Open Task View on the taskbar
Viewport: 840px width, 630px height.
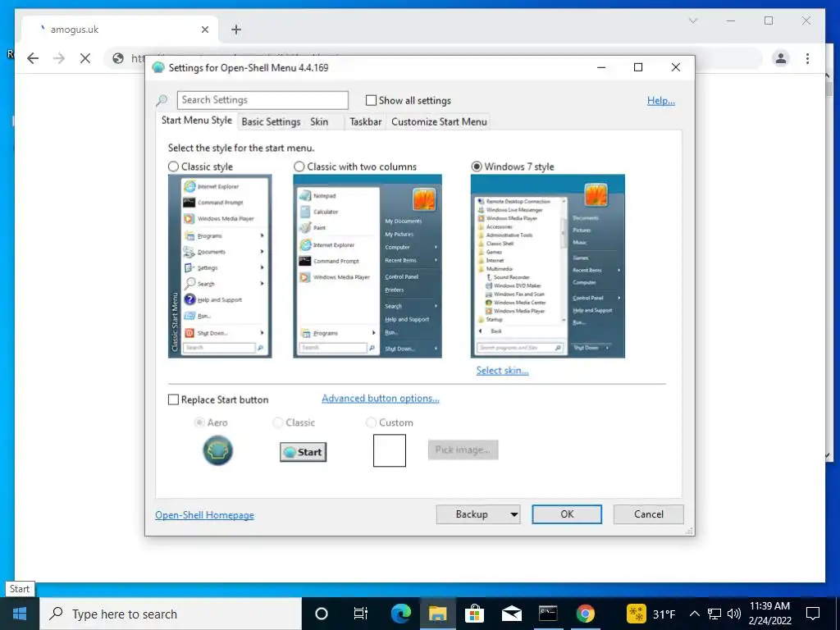[x=361, y=614]
